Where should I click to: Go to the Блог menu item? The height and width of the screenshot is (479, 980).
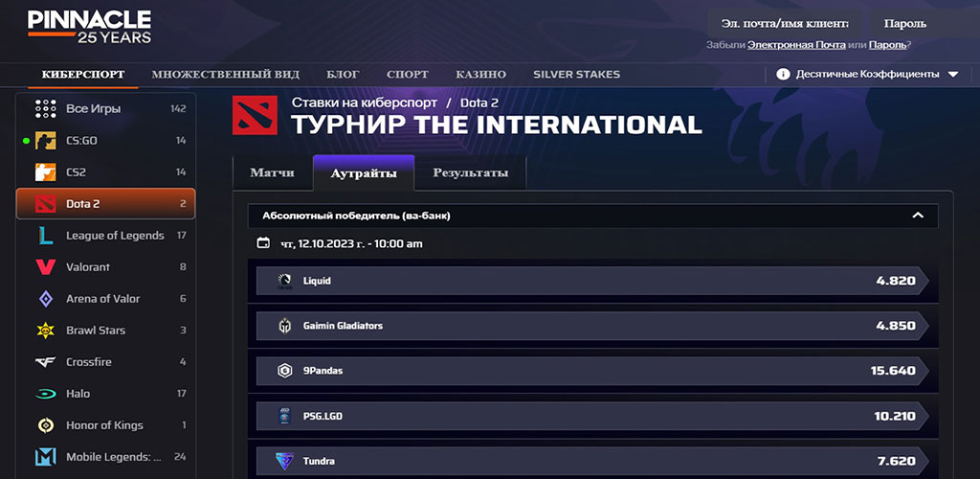coord(344,75)
